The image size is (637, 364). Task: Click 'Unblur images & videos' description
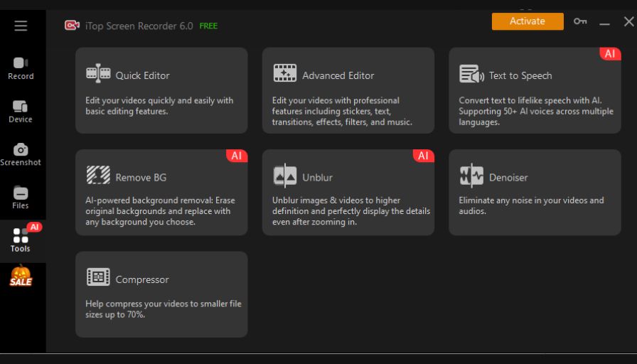point(351,211)
